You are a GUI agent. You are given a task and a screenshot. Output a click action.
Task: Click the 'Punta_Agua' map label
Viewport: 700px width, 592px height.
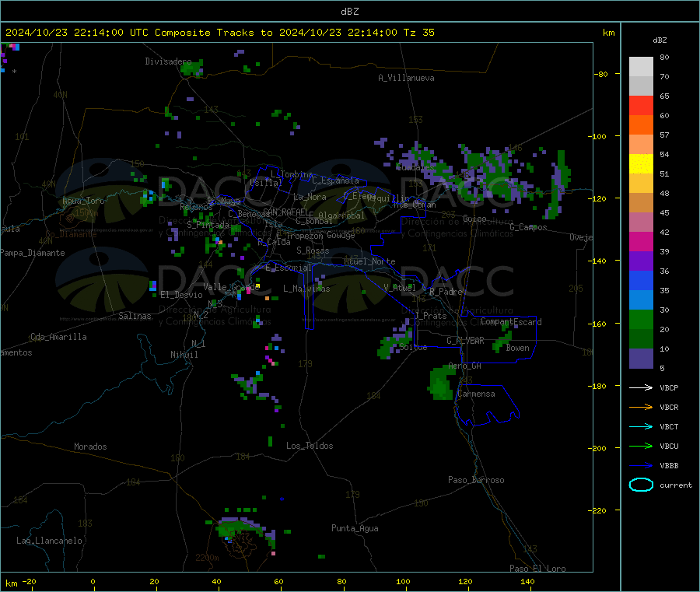pos(355,528)
